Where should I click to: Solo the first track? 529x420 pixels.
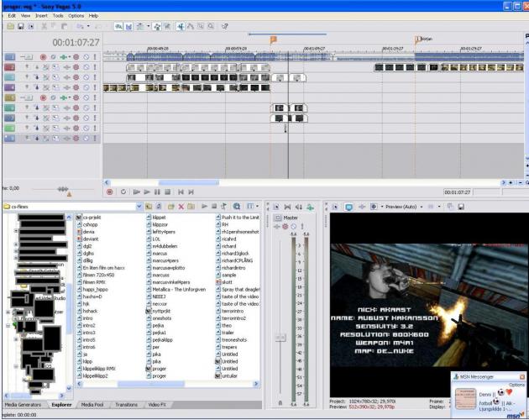click(95, 56)
